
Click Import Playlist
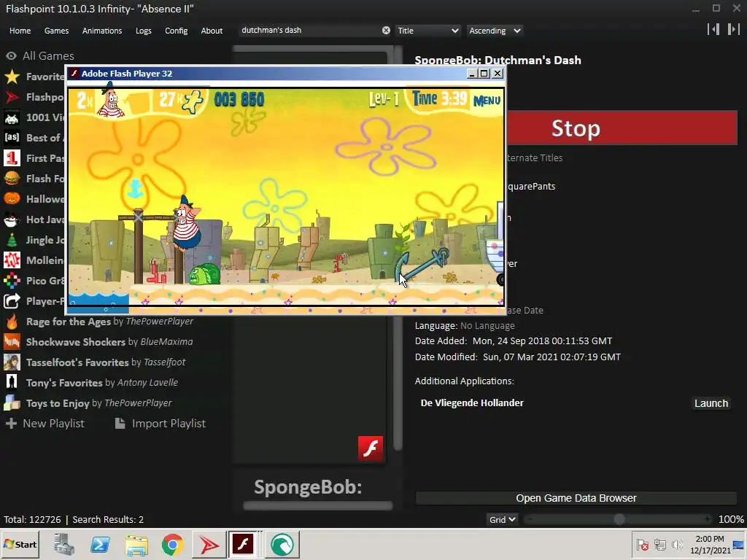pyautogui.click(x=160, y=424)
